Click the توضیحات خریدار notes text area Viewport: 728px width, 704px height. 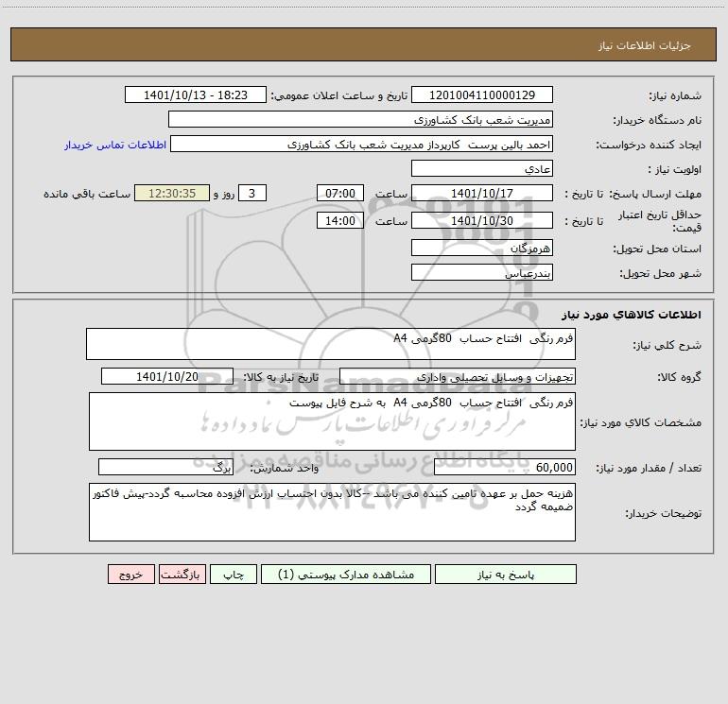tap(332, 512)
